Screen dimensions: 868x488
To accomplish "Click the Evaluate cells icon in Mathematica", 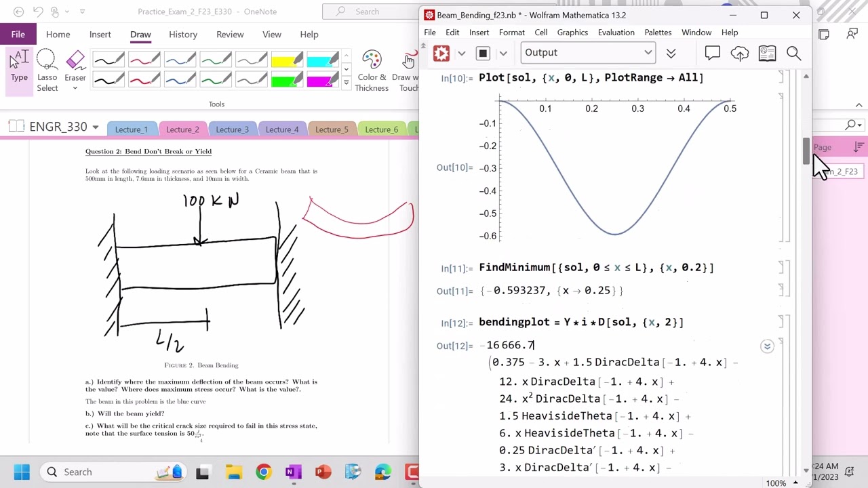I will click(x=441, y=53).
